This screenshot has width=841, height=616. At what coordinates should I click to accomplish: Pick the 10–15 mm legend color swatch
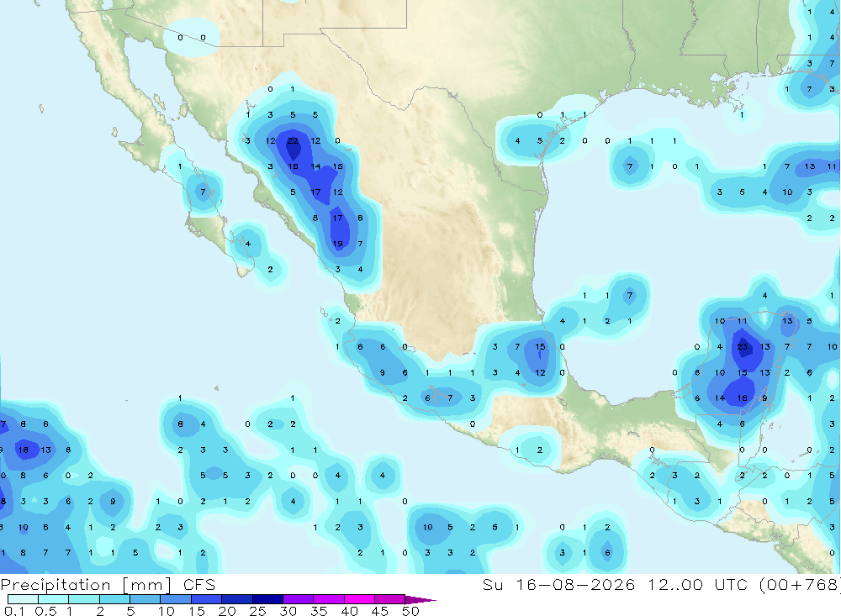click(176, 599)
